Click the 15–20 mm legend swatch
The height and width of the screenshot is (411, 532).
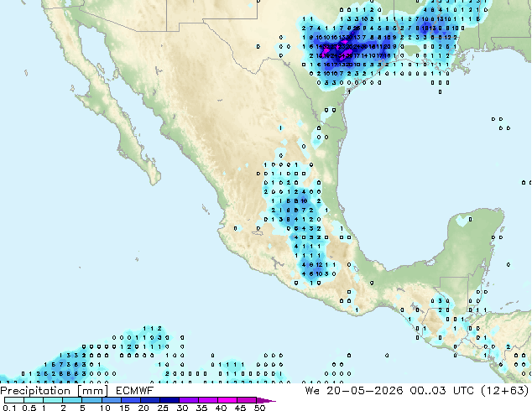pyautogui.click(x=131, y=400)
